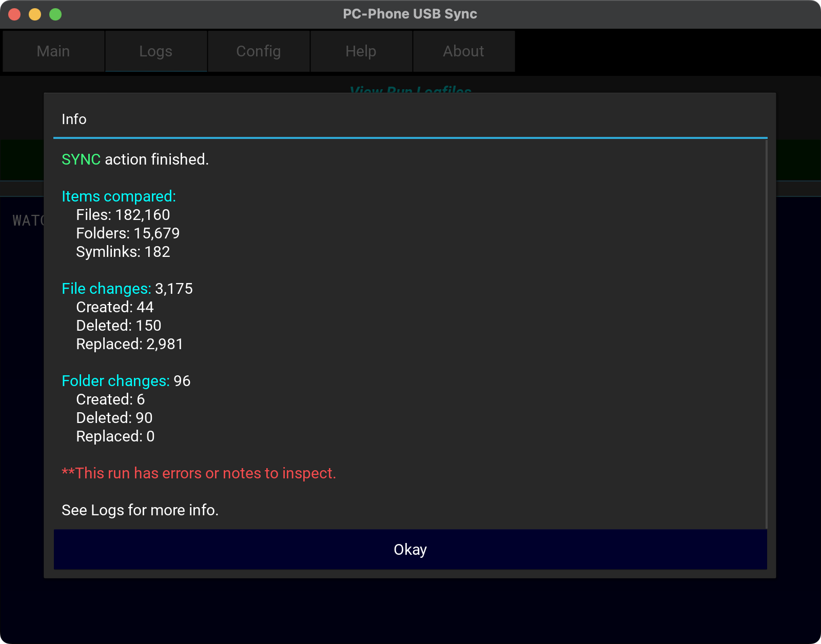Click the PC-Phone USB Sync title bar

(409, 14)
